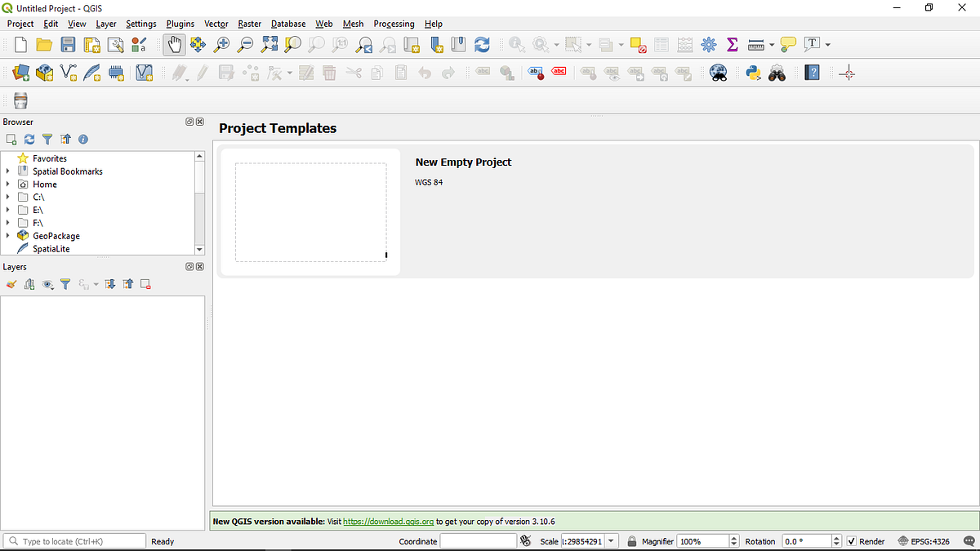Open the Processing menu
Screen dimensions: 980x551
point(394,24)
